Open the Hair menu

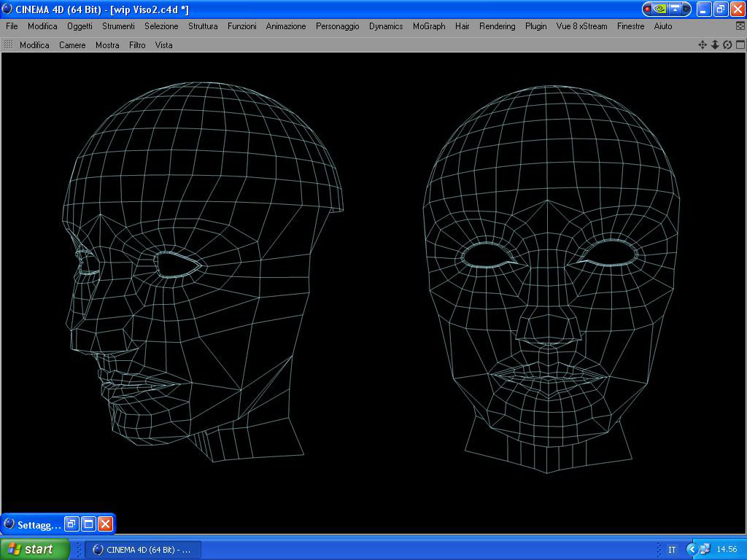tap(462, 26)
